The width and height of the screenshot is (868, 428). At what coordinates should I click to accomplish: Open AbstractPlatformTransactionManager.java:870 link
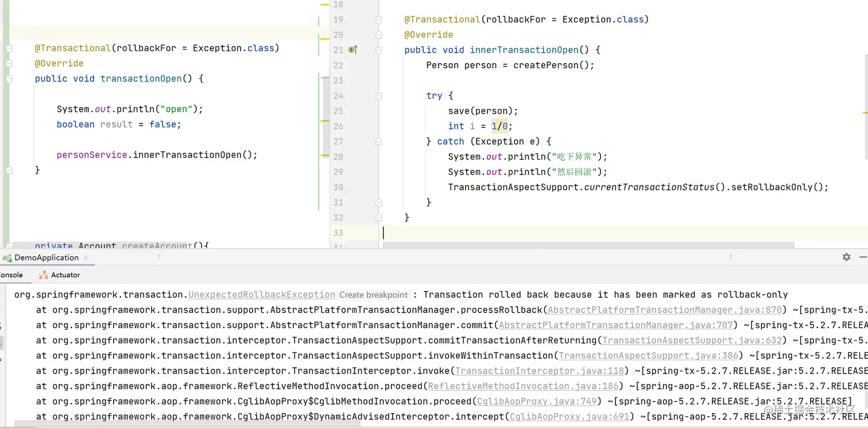[x=665, y=310]
